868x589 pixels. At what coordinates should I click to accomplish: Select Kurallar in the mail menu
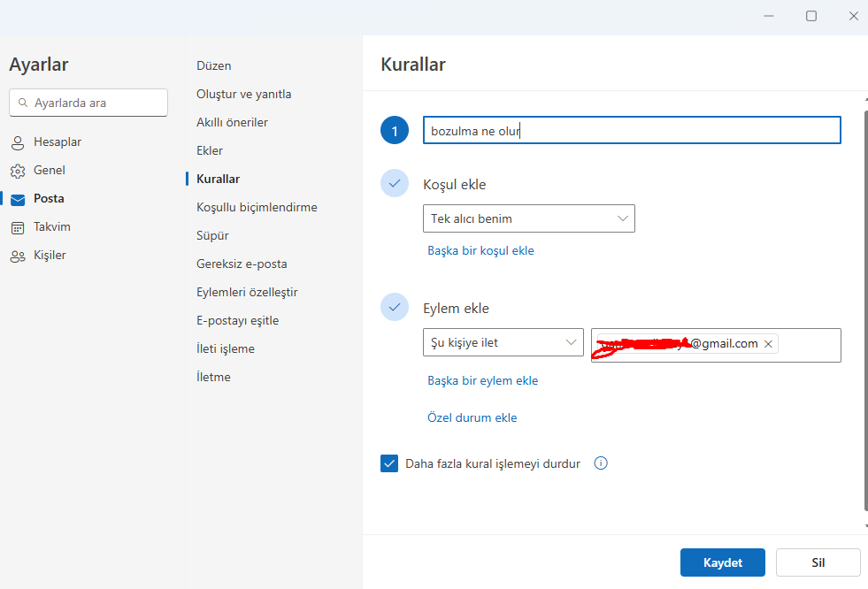pyautogui.click(x=219, y=179)
